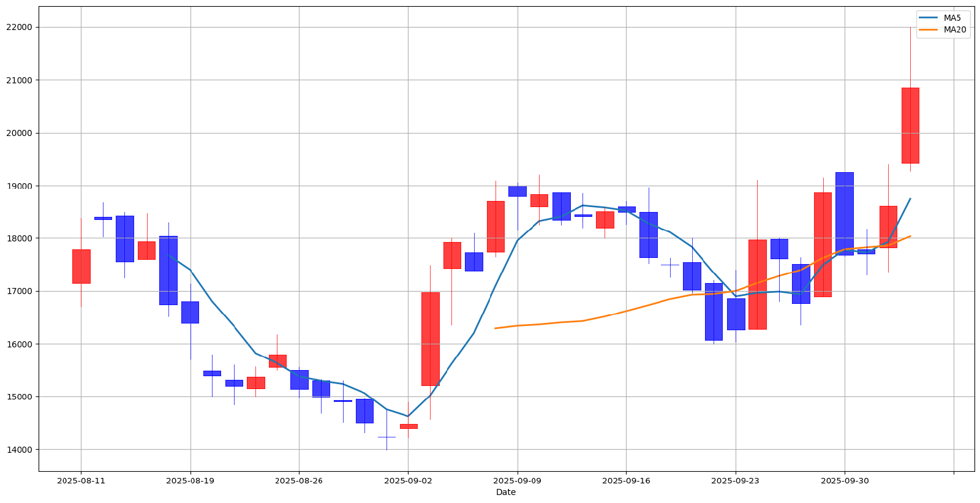This screenshot has width=980, height=503.
Task: Click the first red candle at 2025-08-11
Action: [x=81, y=267]
